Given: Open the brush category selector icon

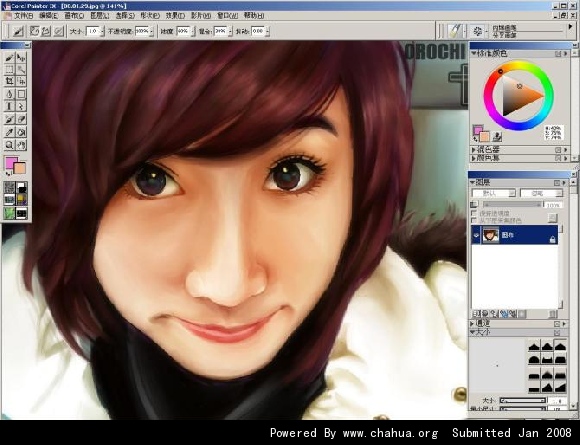Looking at the screenshot, I should pyautogui.click(x=455, y=31).
